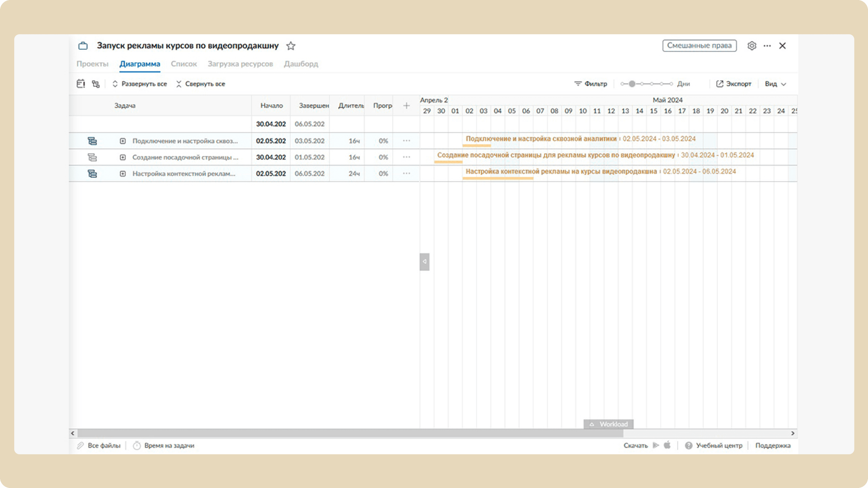868x488 pixels.
Task: Adjust the timeline zoom slider handle
Action: click(x=632, y=84)
